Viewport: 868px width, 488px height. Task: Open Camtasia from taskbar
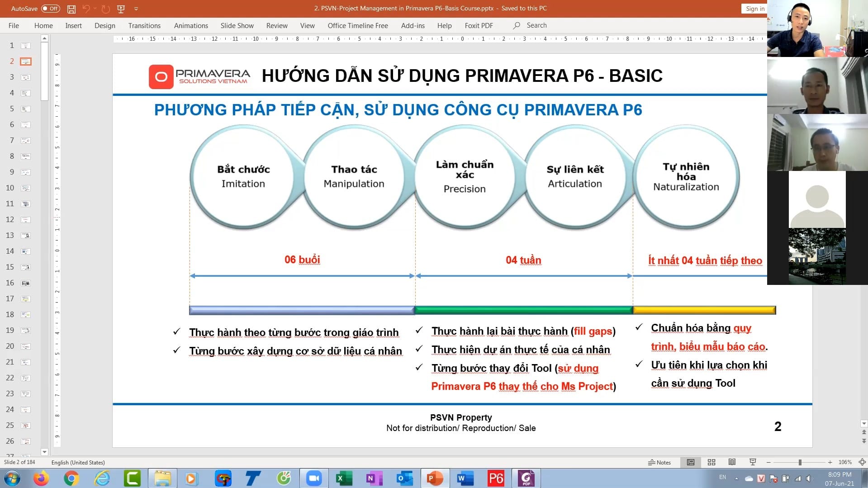pyautogui.click(x=132, y=479)
